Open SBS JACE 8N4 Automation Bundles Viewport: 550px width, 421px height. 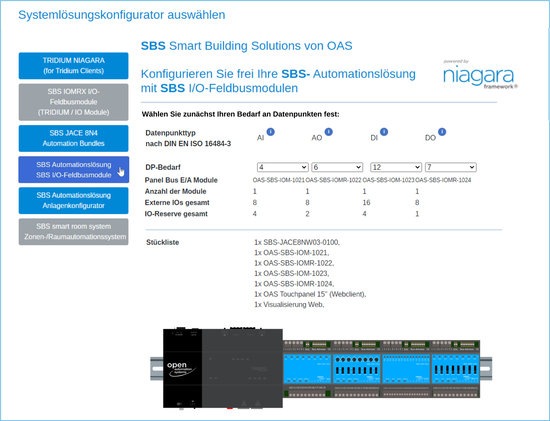pyautogui.click(x=74, y=138)
